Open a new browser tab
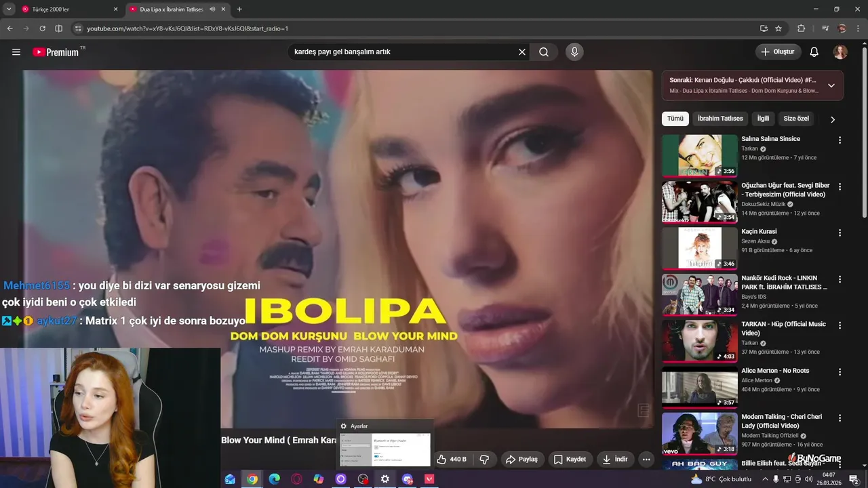 [239, 9]
